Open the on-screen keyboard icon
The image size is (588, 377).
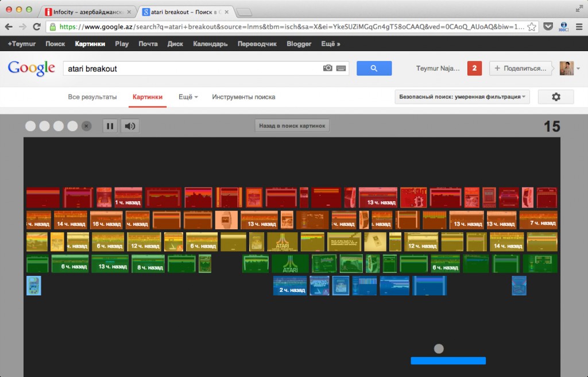341,68
